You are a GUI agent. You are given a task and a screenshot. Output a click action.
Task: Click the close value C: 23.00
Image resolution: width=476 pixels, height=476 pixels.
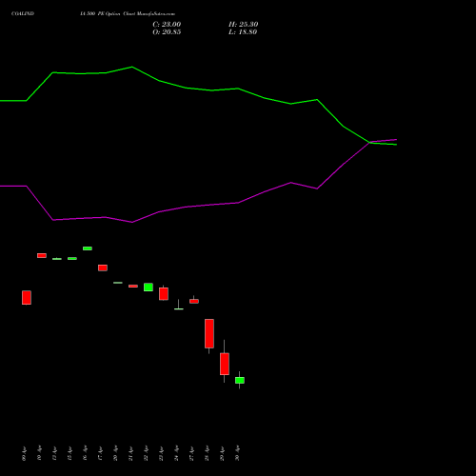tap(167, 25)
